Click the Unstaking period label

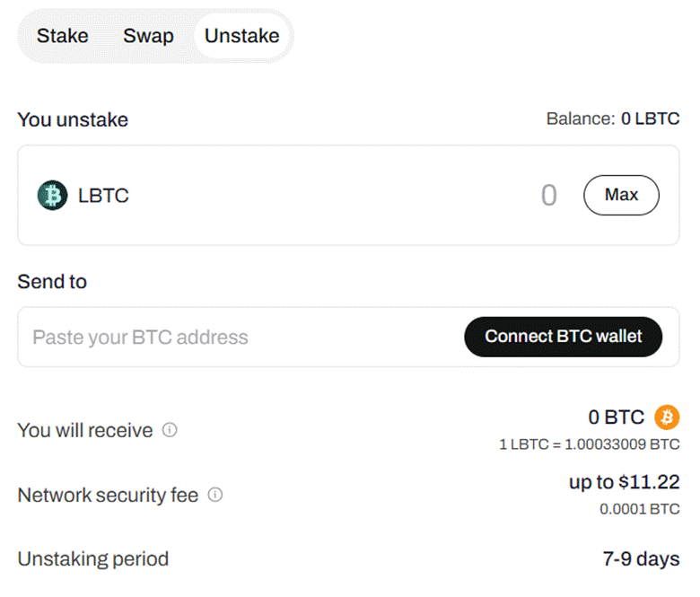coord(92,559)
